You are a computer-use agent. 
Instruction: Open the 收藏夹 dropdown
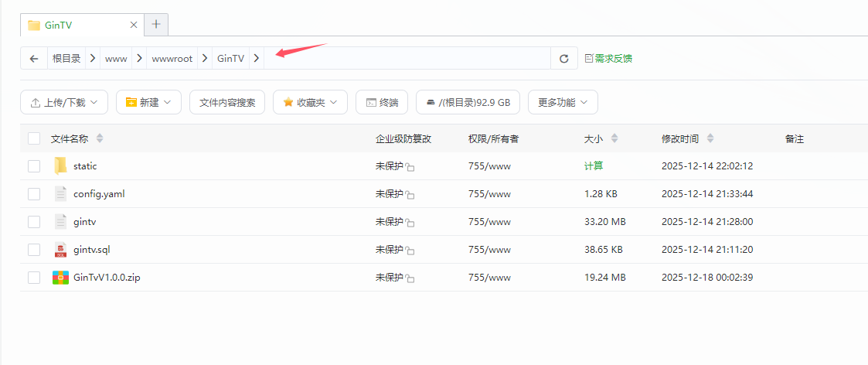tap(310, 103)
